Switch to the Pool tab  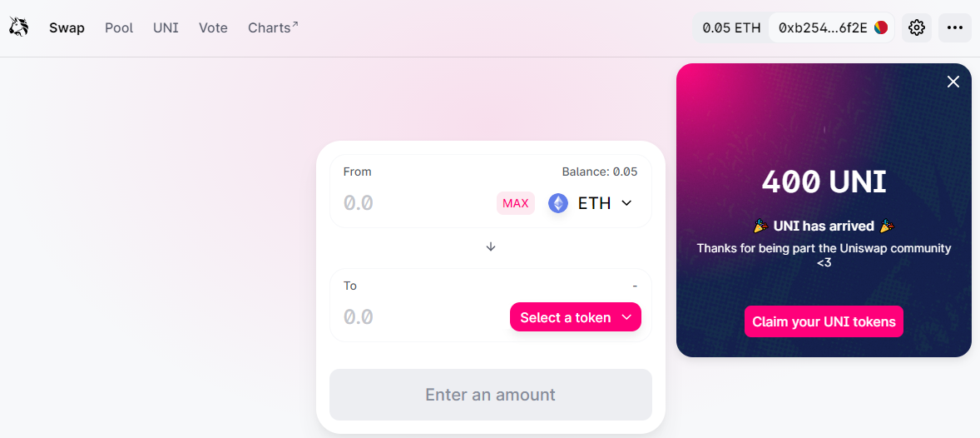point(119,27)
